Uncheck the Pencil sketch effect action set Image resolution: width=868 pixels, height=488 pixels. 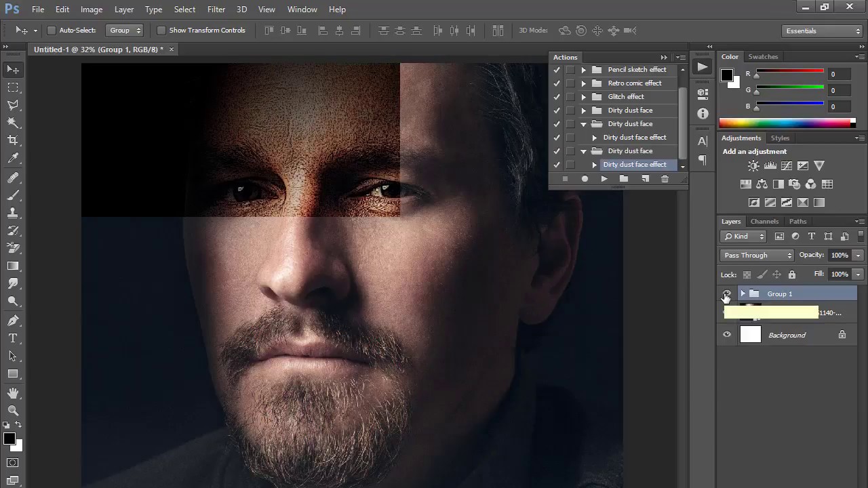point(557,70)
